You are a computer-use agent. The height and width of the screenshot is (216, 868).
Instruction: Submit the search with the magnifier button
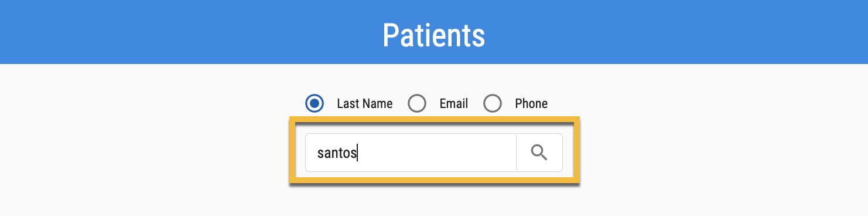coord(539,153)
